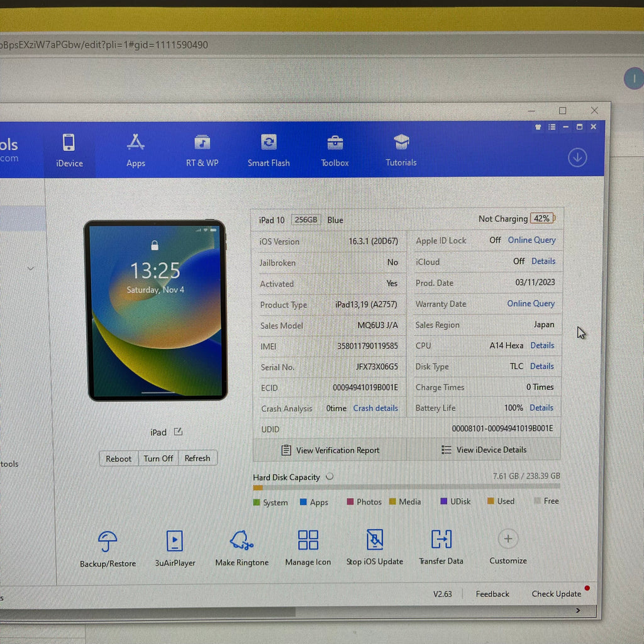The width and height of the screenshot is (644, 644).
Task: Expand the left sidebar chevron
Action: click(x=30, y=269)
